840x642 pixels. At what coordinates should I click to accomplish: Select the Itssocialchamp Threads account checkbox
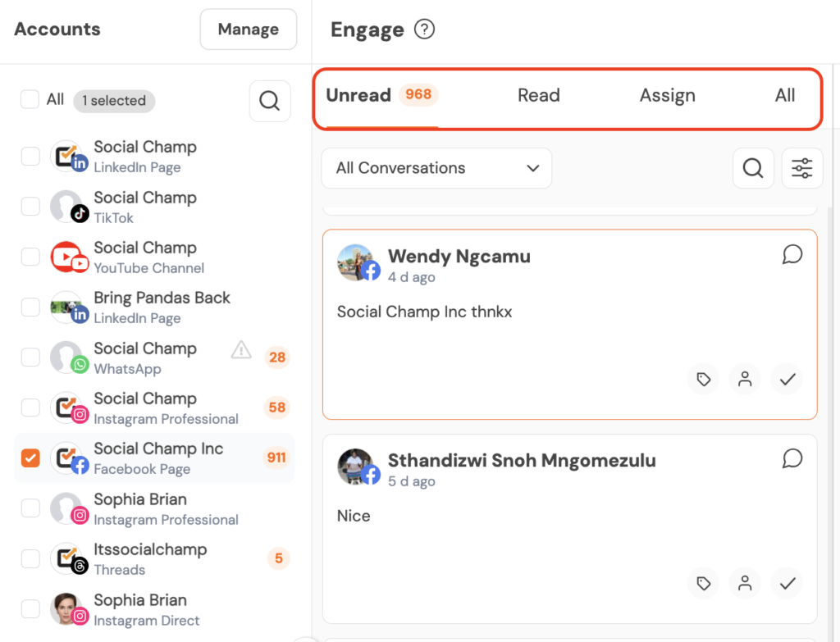pos(30,559)
